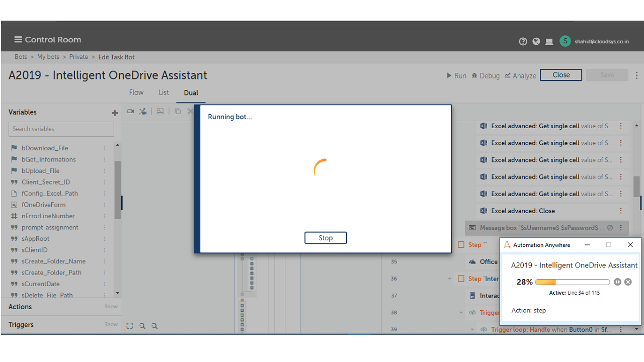Click the action list scrollbar up arrow
The width and height of the screenshot is (644, 362).
(636, 126)
